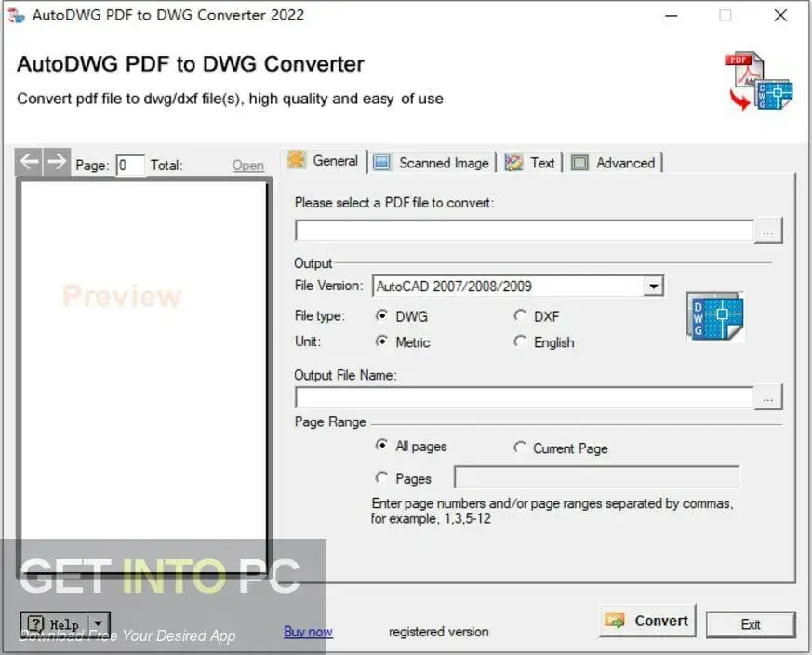Select the DXF file type option
Screen dimensions: 812x655
[521, 315]
